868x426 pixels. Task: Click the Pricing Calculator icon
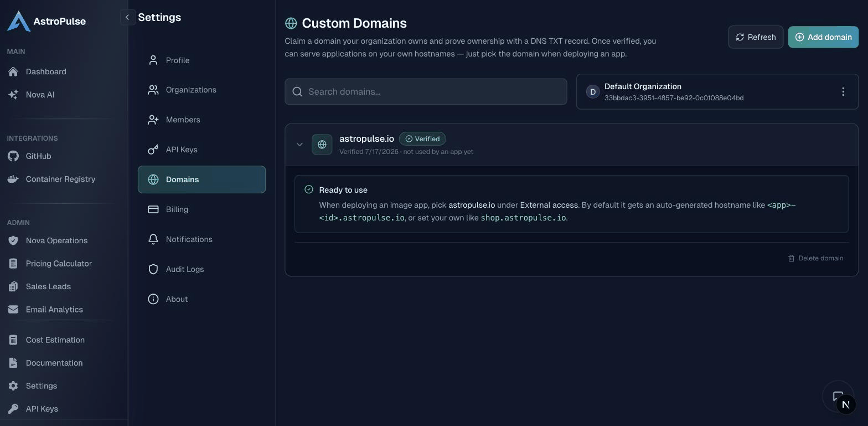pos(13,264)
